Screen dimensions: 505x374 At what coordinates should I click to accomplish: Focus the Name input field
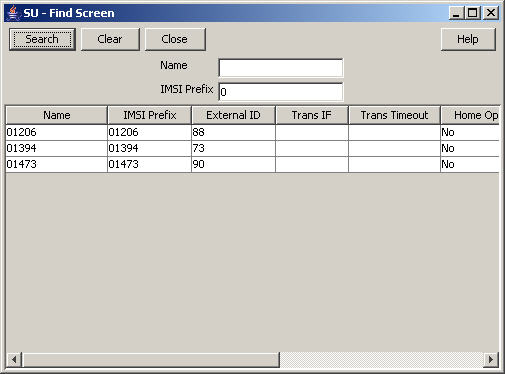pos(281,68)
